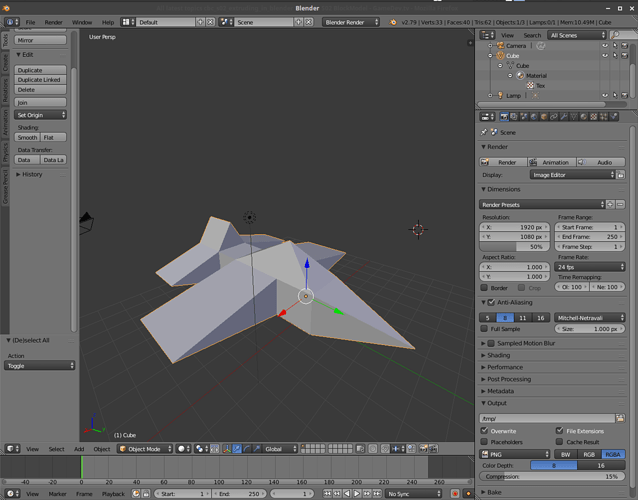Screen dimensions: 638x500
Task: Click the Smooth shading button
Action: tap(27, 138)
